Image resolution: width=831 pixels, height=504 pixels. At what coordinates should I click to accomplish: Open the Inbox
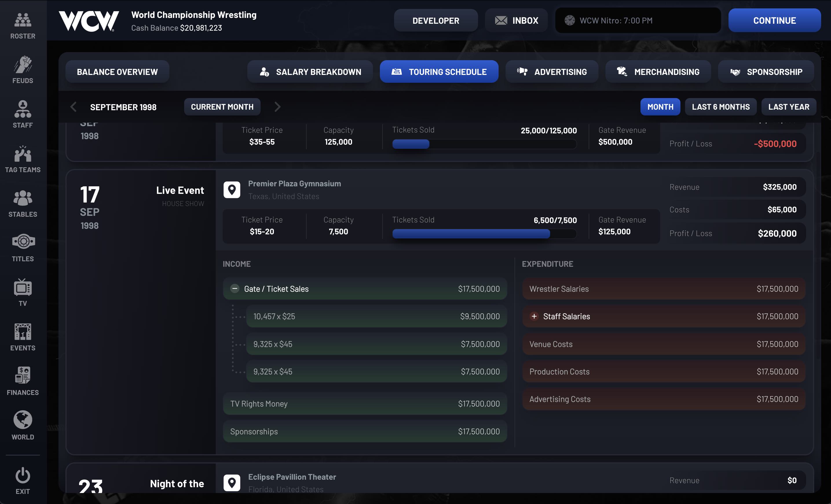click(x=516, y=21)
